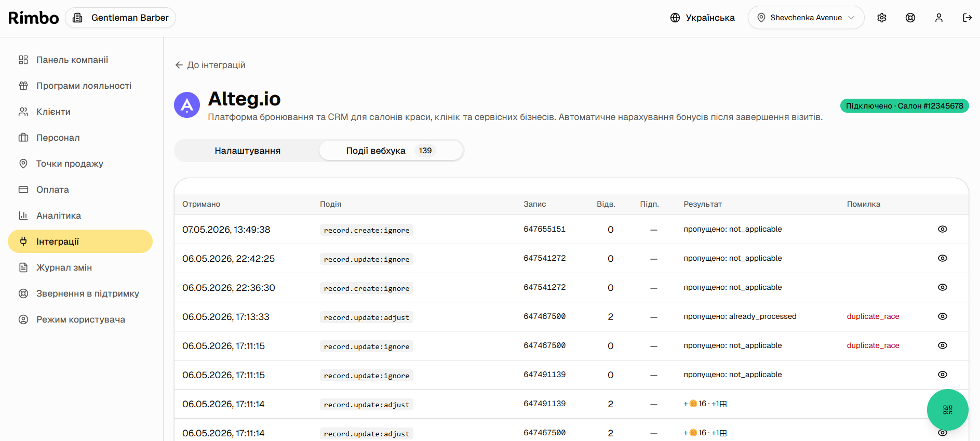
Task: Click the Результат column header
Action: [x=703, y=204]
